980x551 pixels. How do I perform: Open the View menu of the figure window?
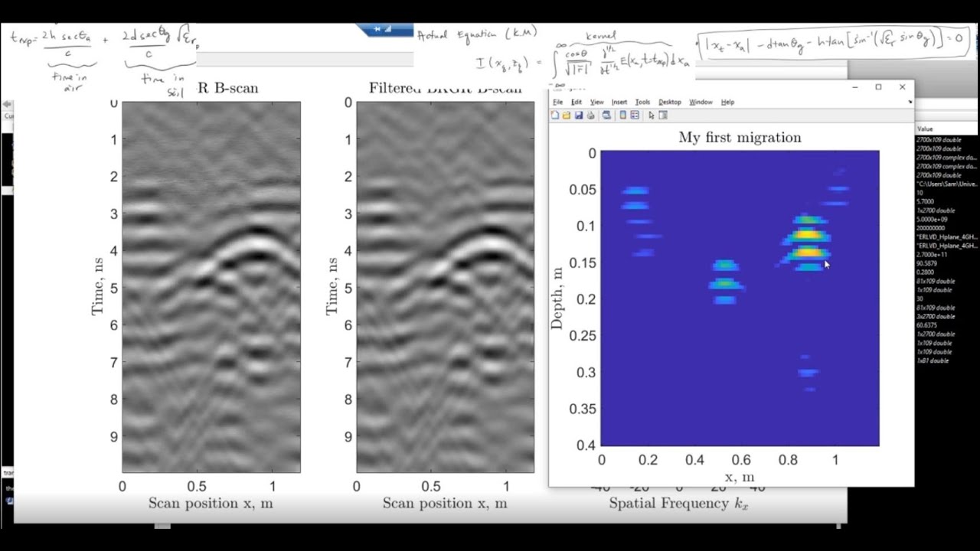pos(597,102)
